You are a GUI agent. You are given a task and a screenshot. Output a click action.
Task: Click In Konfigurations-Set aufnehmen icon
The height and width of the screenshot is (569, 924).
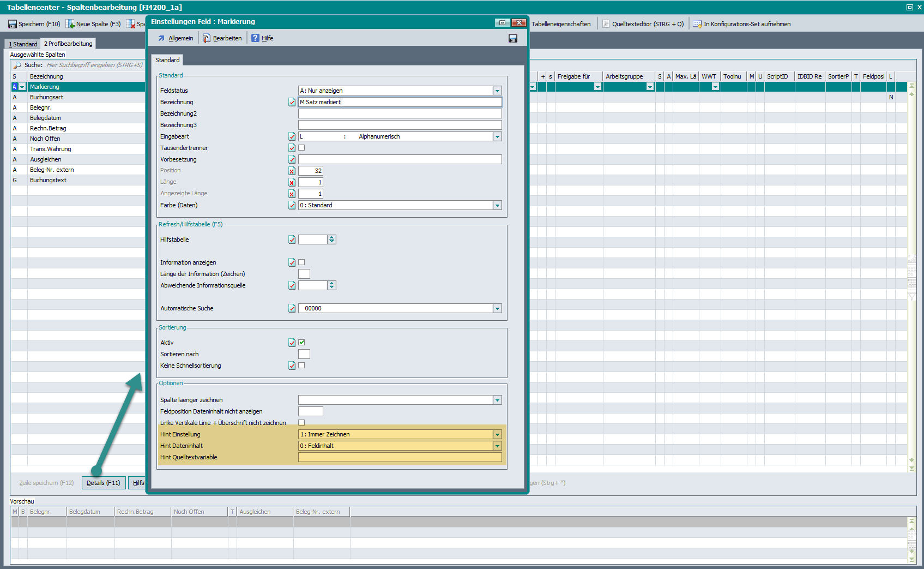click(x=697, y=24)
